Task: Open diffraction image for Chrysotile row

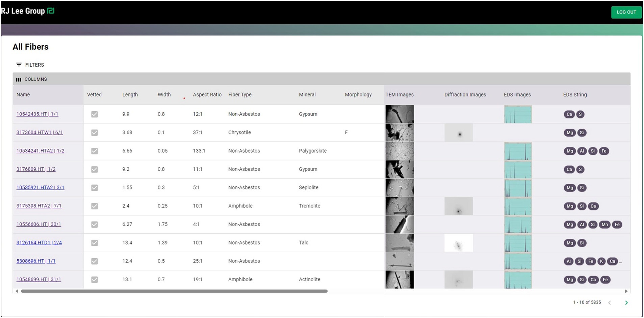Action: (459, 133)
